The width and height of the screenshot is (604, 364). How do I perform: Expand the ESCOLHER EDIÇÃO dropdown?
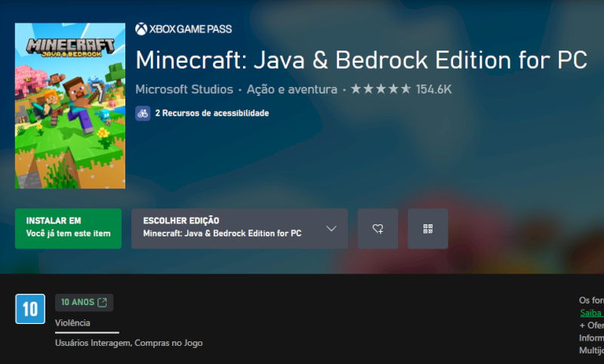click(239, 228)
